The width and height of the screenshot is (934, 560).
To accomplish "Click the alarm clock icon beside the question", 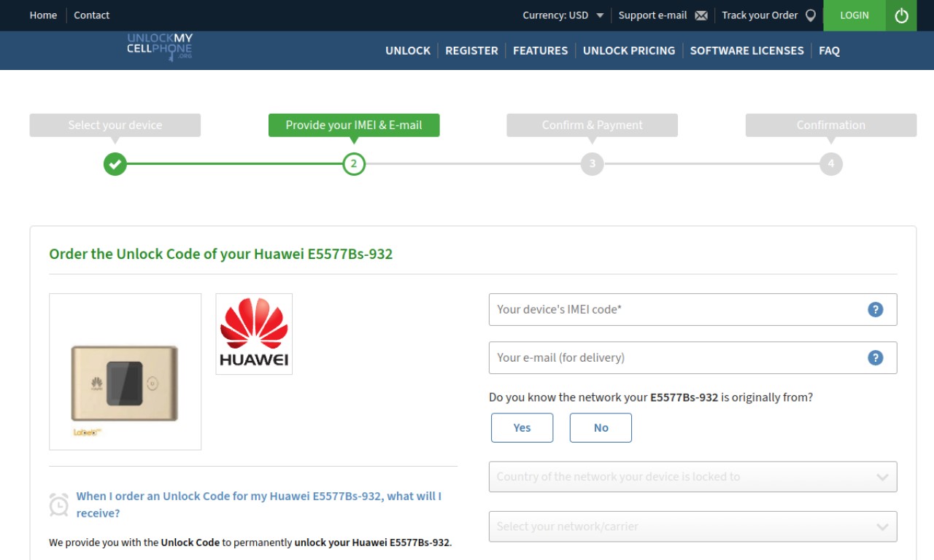I will pos(59,505).
